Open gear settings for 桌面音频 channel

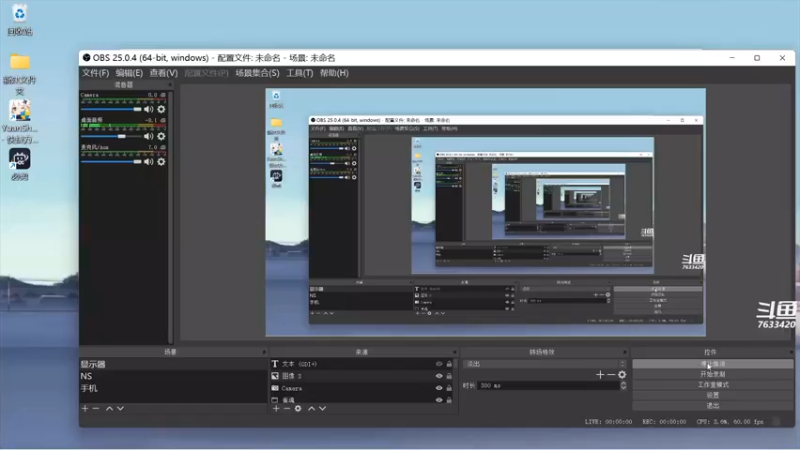pyautogui.click(x=161, y=136)
